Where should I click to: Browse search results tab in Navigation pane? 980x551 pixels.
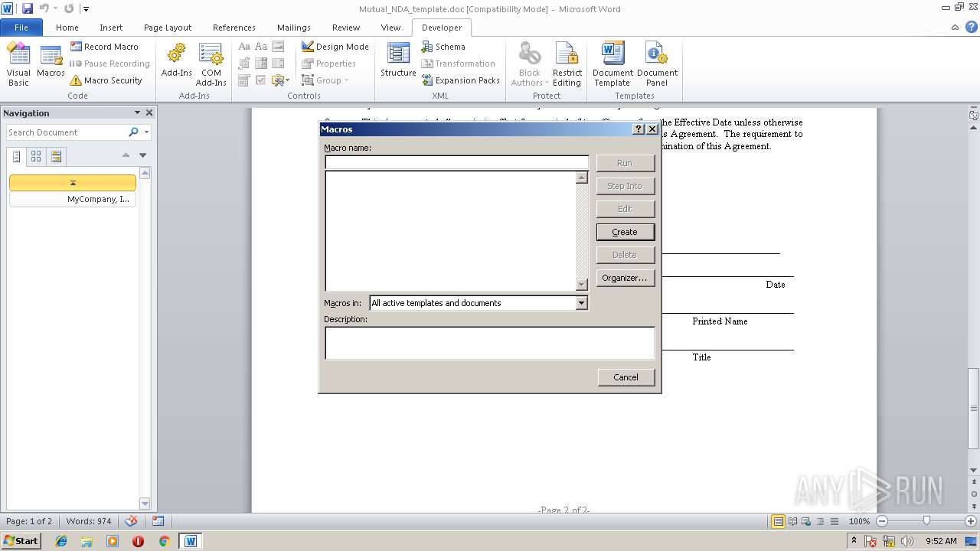pyautogui.click(x=56, y=156)
